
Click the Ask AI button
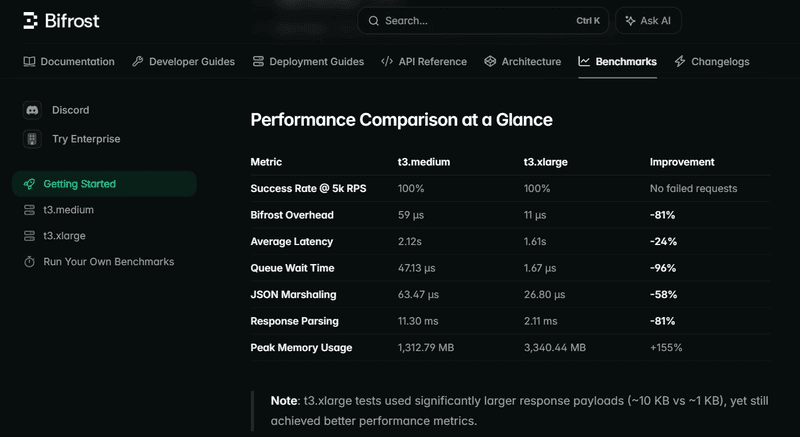(x=648, y=21)
